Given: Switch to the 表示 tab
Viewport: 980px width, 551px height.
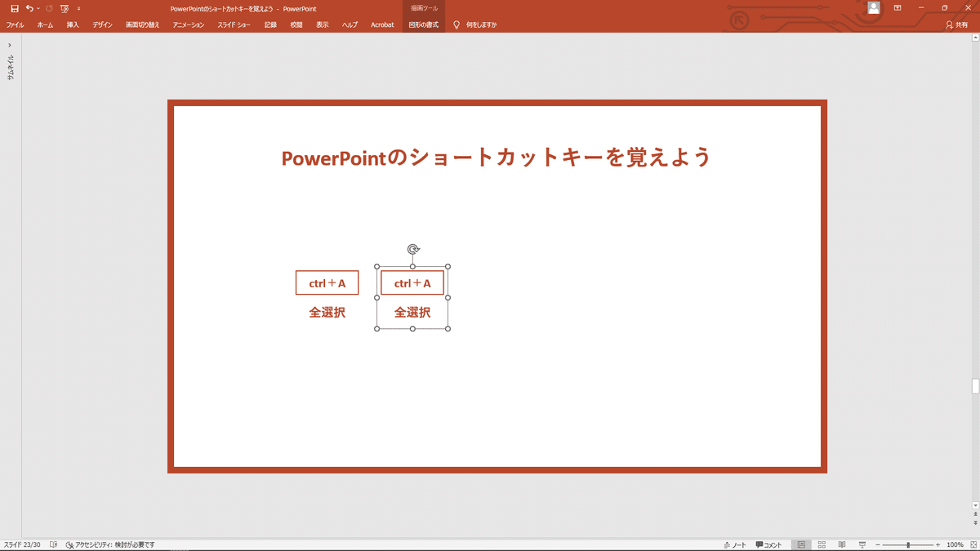Looking at the screenshot, I should pos(323,24).
